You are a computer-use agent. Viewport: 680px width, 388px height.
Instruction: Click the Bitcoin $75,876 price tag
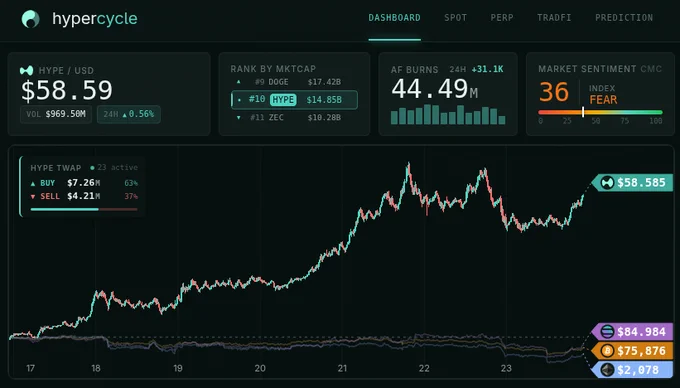pyautogui.click(x=632, y=351)
